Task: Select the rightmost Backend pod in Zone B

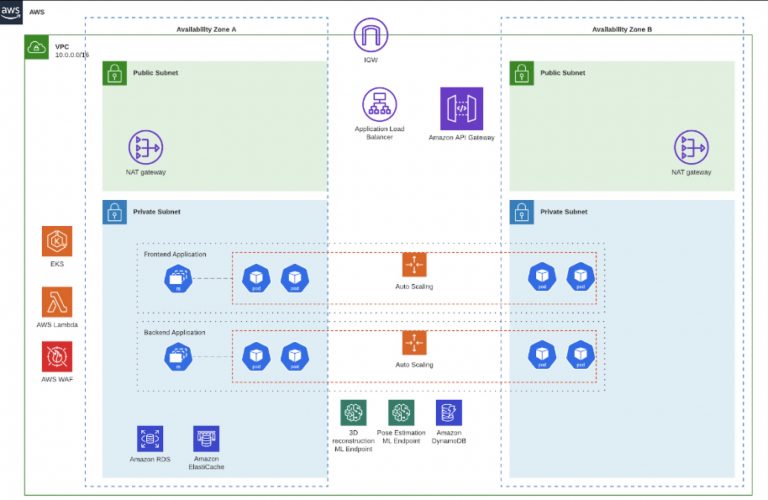Action: coord(580,355)
